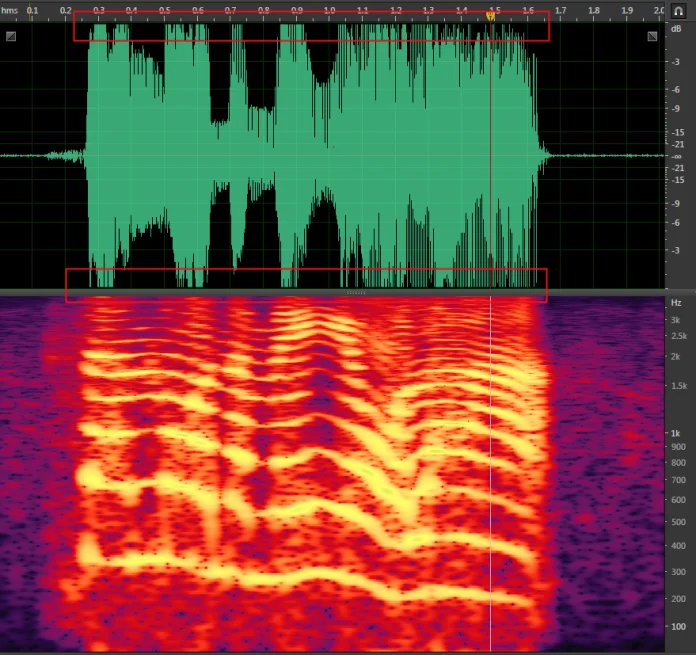Click the 'hms' time format label

coord(9,10)
